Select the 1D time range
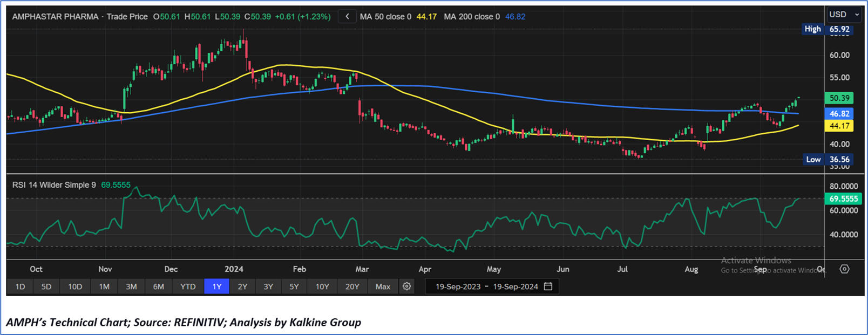 20,286
